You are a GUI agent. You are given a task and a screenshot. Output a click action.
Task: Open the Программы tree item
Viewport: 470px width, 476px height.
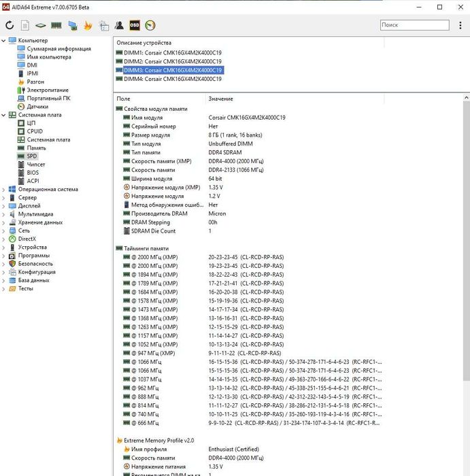(34, 255)
